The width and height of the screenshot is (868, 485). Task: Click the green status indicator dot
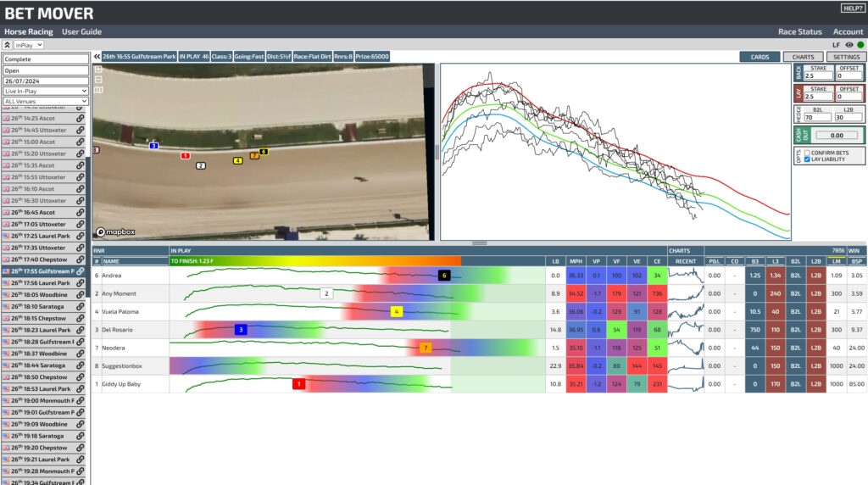pos(860,45)
